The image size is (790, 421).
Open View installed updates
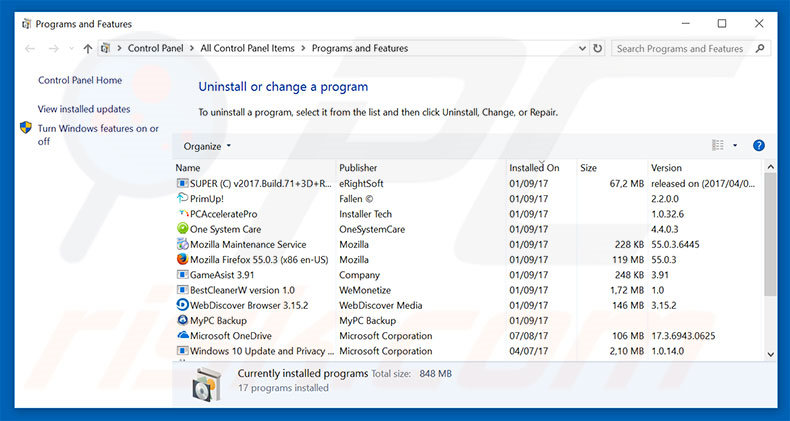click(x=84, y=109)
